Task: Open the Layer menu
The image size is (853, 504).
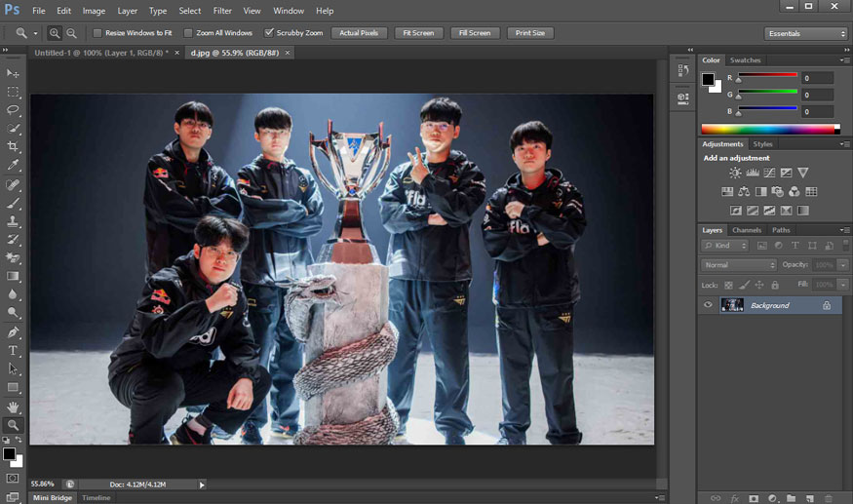Action: (128, 11)
